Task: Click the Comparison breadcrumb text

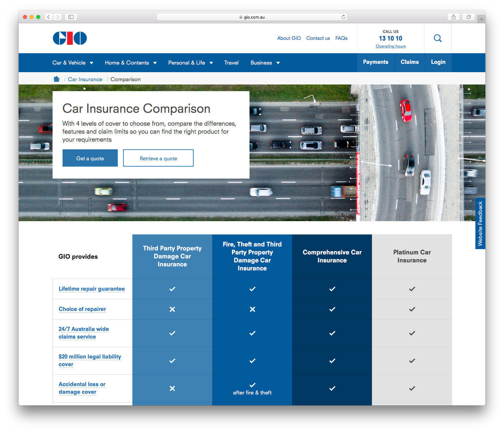Action: [x=125, y=79]
